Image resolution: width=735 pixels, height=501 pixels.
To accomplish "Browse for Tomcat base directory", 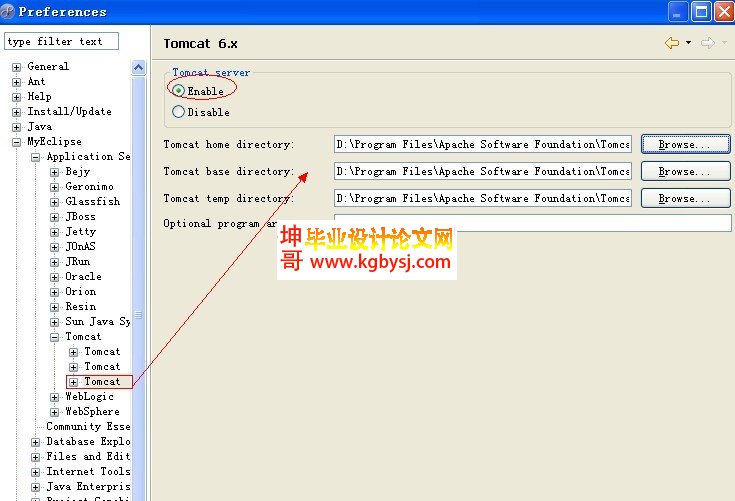I will tap(685, 171).
